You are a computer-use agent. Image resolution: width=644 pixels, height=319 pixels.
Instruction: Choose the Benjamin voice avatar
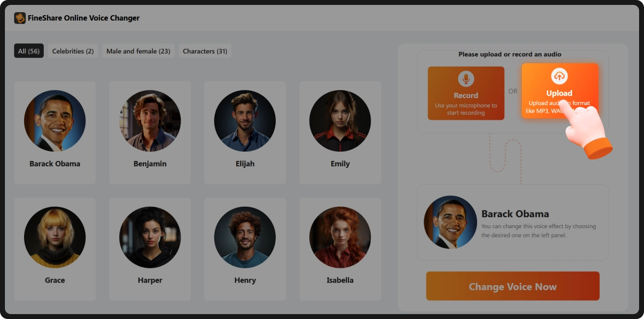click(150, 121)
